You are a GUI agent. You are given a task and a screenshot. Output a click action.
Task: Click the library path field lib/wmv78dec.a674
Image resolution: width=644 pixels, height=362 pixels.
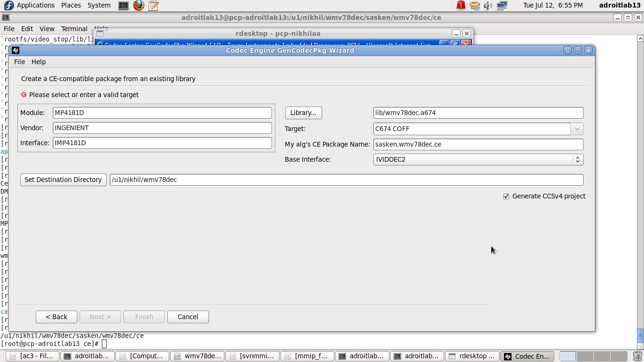[x=478, y=113]
